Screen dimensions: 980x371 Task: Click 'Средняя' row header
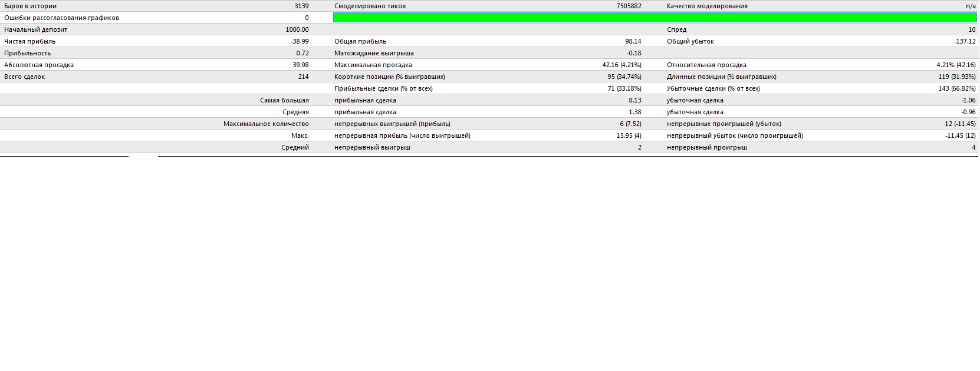[x=295, y=112]
